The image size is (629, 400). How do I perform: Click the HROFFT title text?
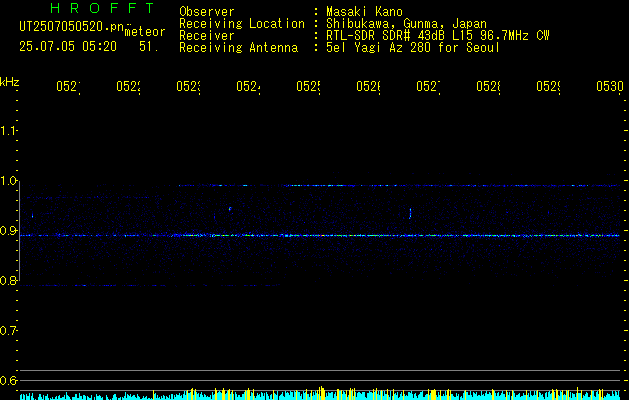(x=102, y=8)
